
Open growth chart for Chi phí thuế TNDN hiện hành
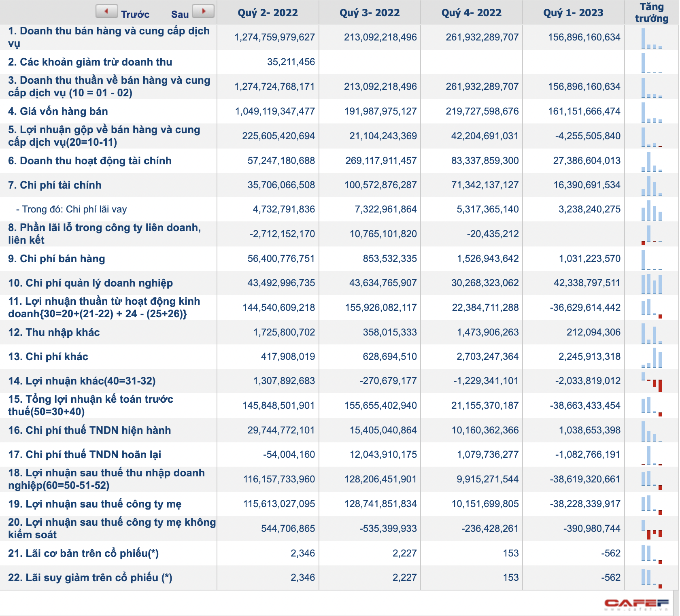click(x=652, y=431)
